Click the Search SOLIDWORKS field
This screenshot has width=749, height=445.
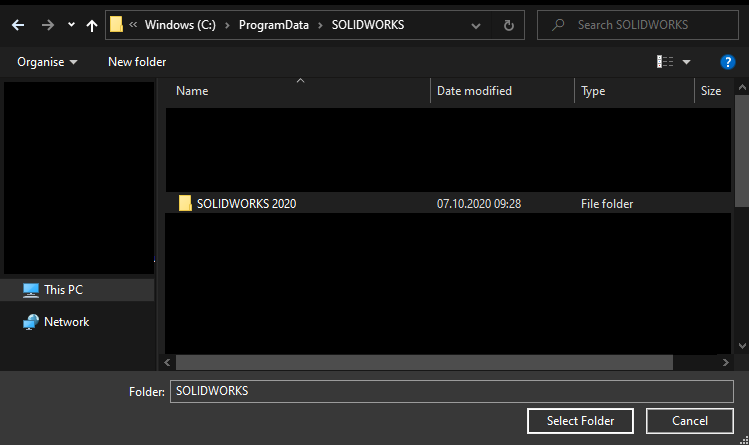coord(638,25)
